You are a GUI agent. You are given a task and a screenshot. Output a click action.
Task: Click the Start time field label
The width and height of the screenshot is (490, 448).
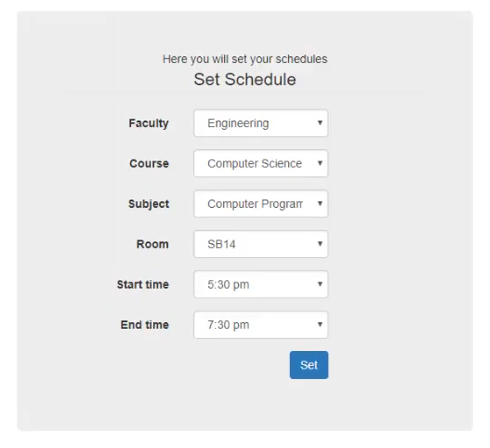[143, 284]
